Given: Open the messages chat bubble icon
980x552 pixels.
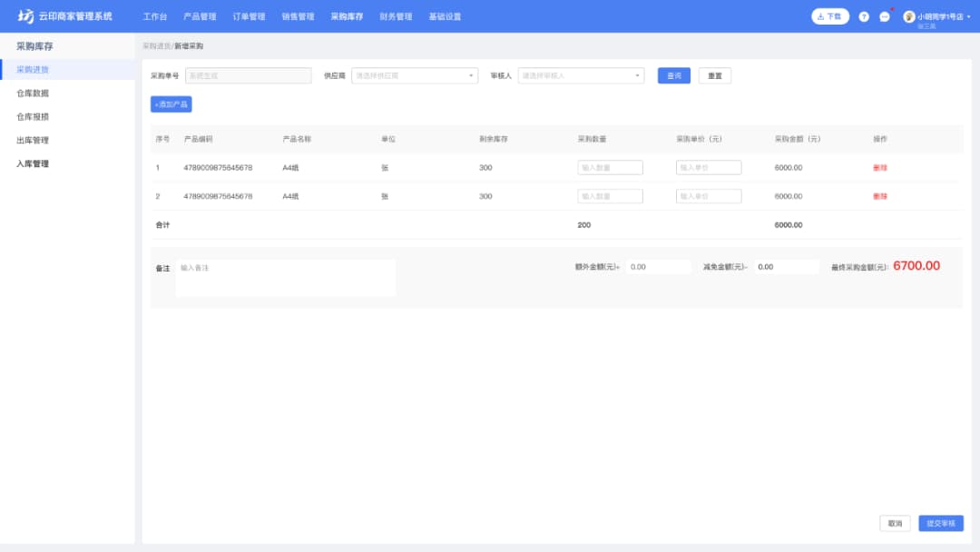Looking at the screenshot, I should click(885, 16).
